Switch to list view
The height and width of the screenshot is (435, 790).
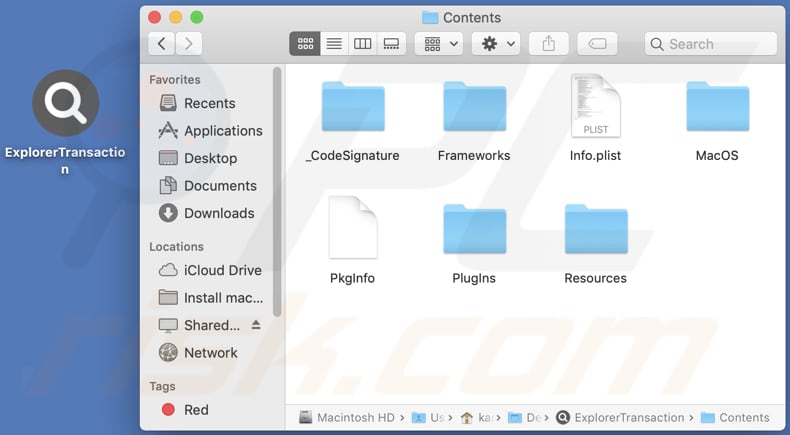[334, 44]
